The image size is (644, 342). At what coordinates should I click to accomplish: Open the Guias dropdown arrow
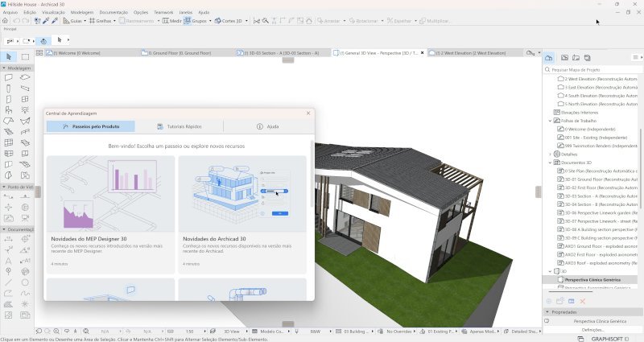85,21
